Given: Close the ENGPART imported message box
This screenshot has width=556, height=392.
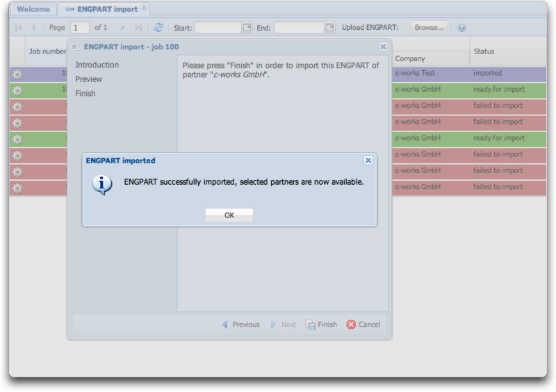Looking at the screenshot, I should tap(368, 161).
